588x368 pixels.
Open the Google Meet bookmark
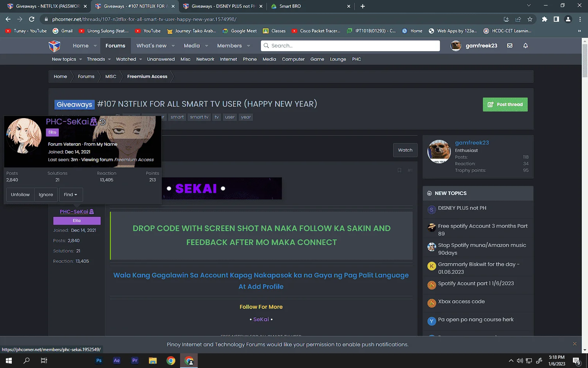coord(240,31)
